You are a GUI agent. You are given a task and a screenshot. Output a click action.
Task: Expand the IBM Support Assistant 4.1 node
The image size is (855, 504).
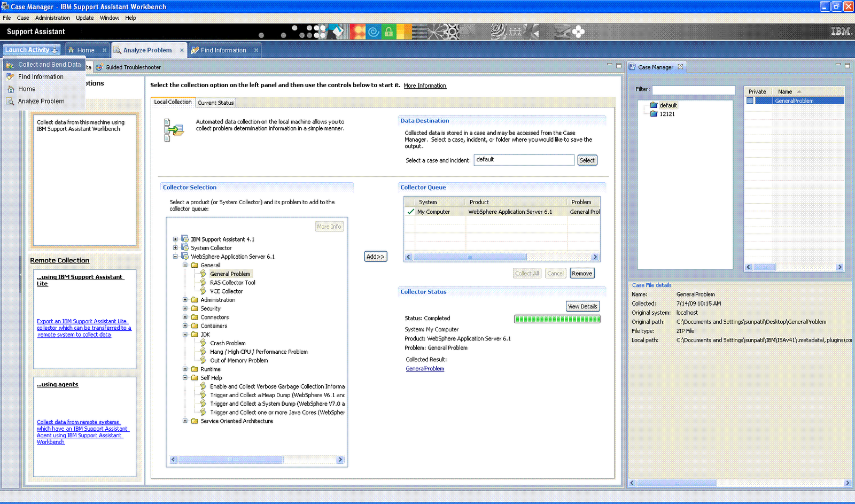pyautogui.click(x=175, y=239)
